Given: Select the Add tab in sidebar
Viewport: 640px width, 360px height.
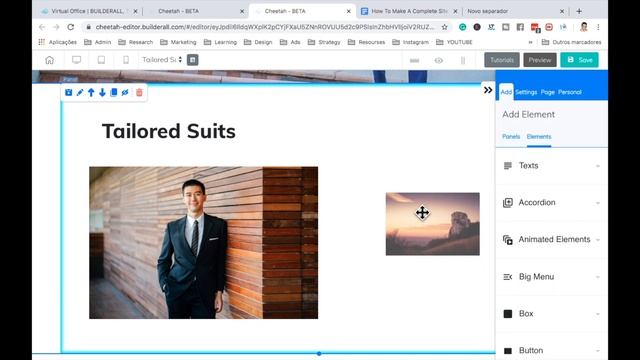Looking at the screenshot, I should tap(506, 92).
